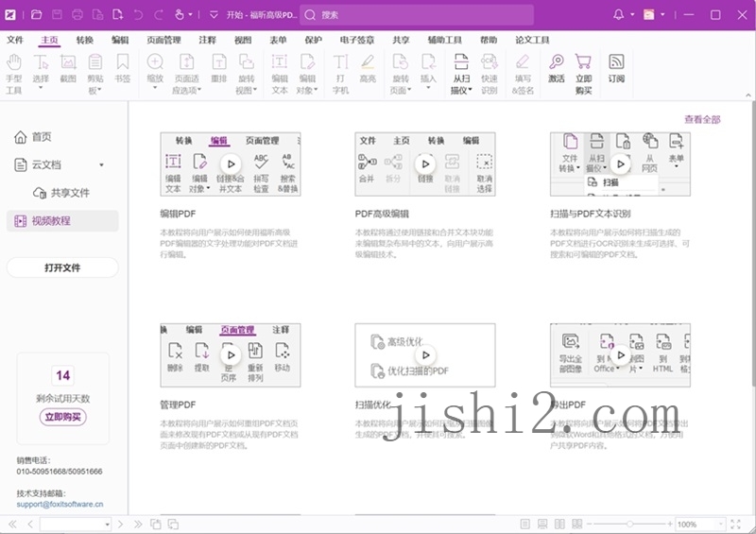Switch to the Convert (转换) tab
756x534 pixels.
[x=85, y=40]
